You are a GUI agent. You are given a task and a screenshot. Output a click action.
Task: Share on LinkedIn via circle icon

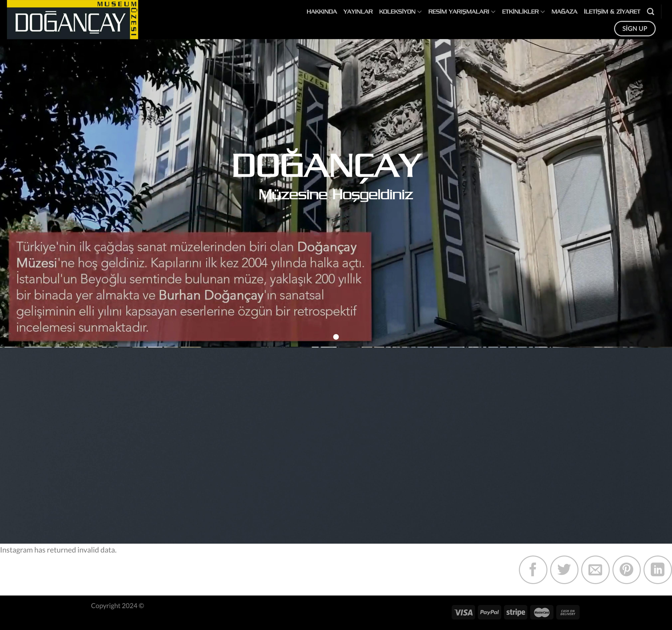click(658, 569)
